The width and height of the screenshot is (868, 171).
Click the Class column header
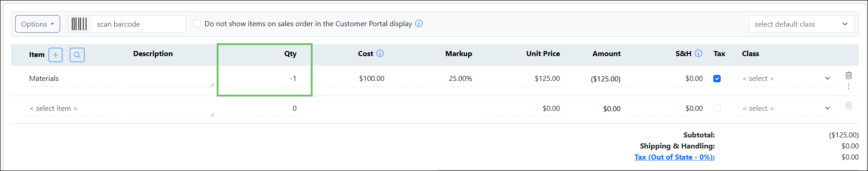click(x=750, y=54)
